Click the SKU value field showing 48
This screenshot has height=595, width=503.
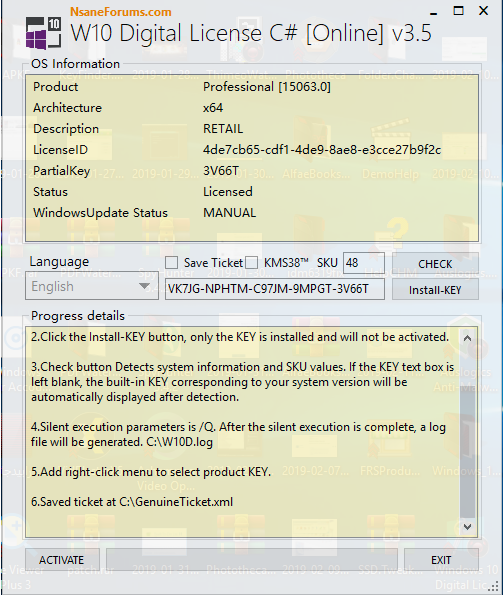tap(363, 263)
